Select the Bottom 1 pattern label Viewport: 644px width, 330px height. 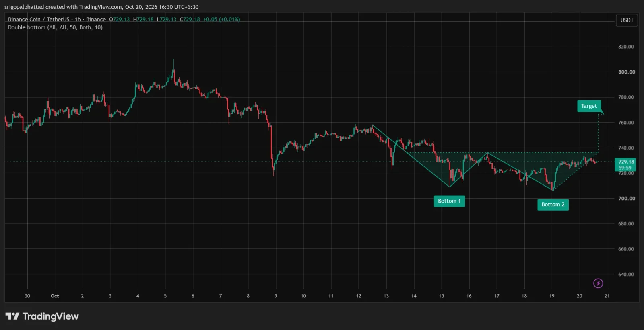[449, 201]
